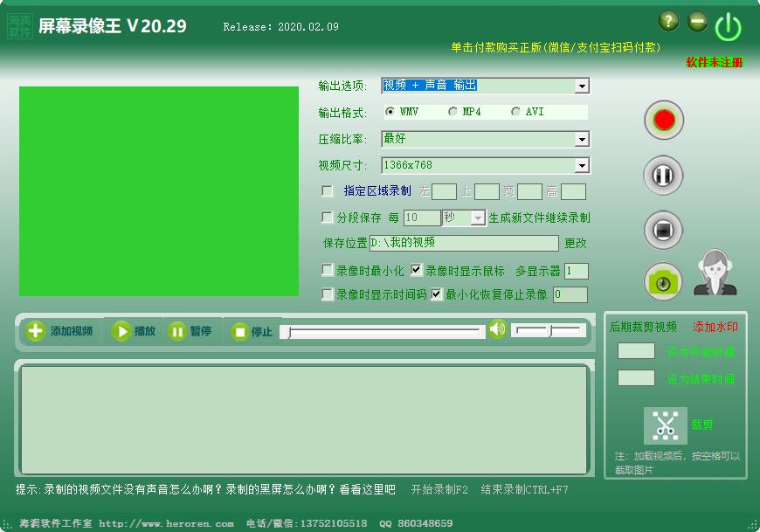Open help via the question mark icon
Viewport: 760px width, 532px height.
669,21
